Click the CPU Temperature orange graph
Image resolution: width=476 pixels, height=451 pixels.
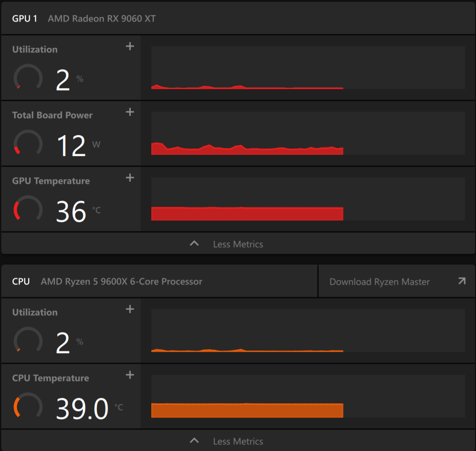308,396
